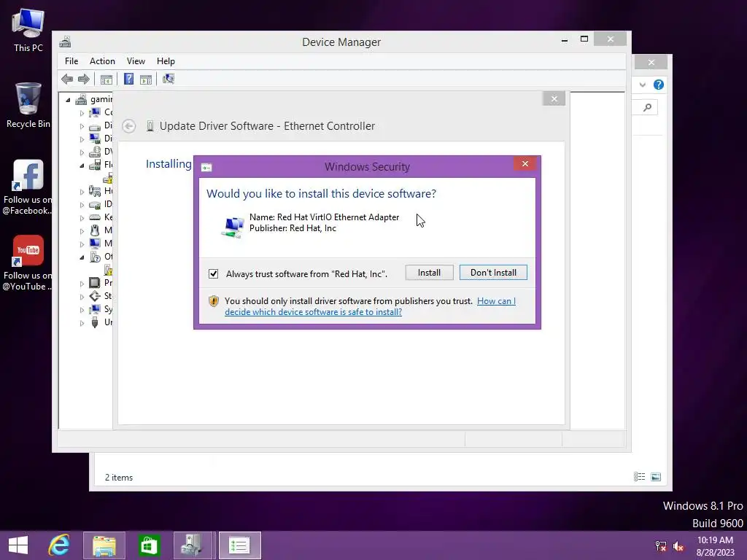The height and width of the screenshot is (560, 747).
Task: Collapse the root computer node in device tree
Action: point(68,100)
